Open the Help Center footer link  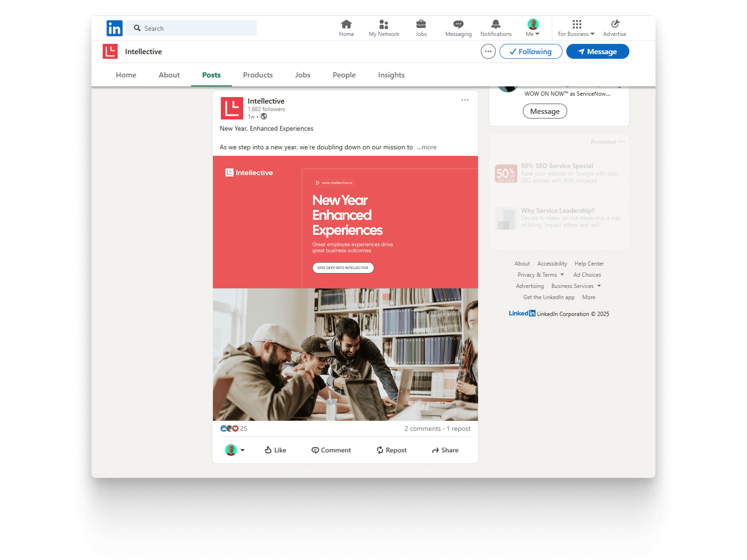point(589,264)
